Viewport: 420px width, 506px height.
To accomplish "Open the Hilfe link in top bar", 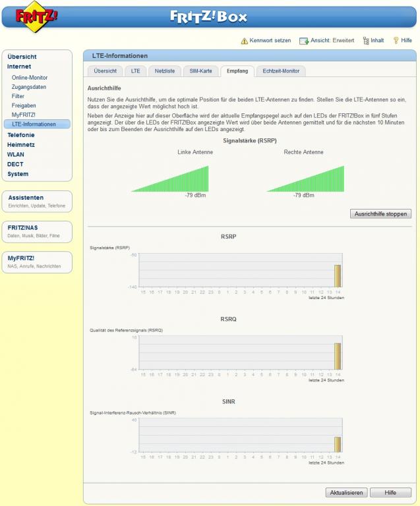I will tap(406, 40).
